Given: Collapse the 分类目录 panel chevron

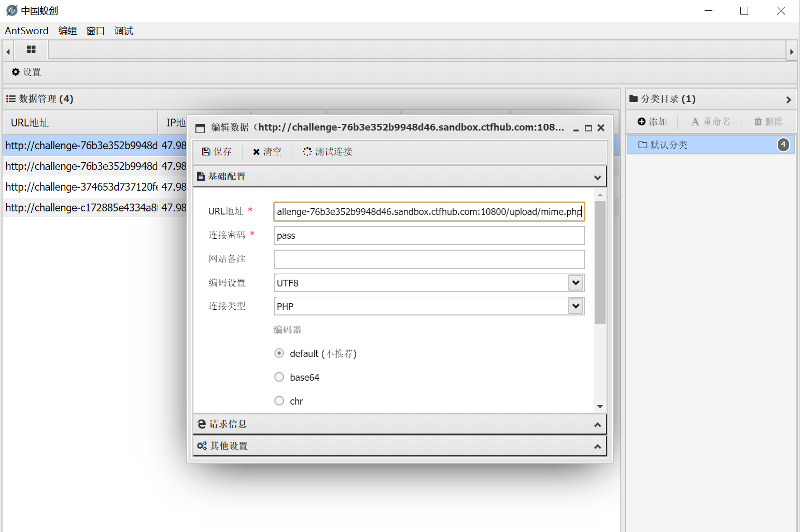Looking at the screenshot, I should (789, 99).
